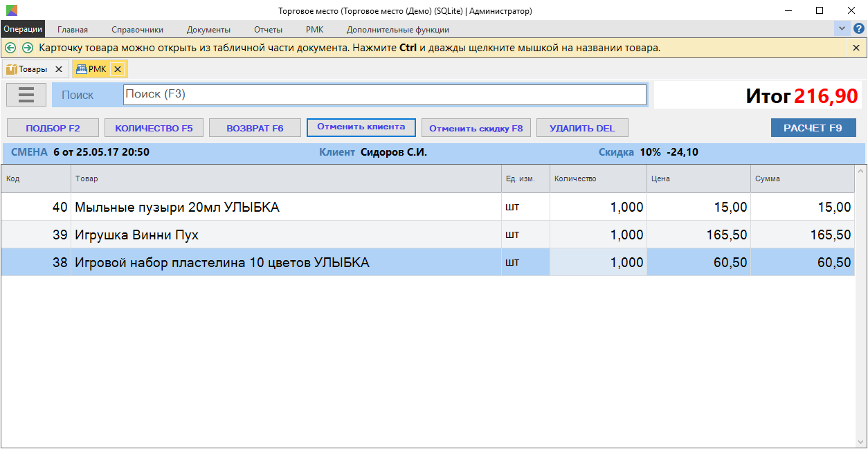Expand the ribbon collapse chevron dropdown
Screen dimensions: 868x449
[842, 29]
